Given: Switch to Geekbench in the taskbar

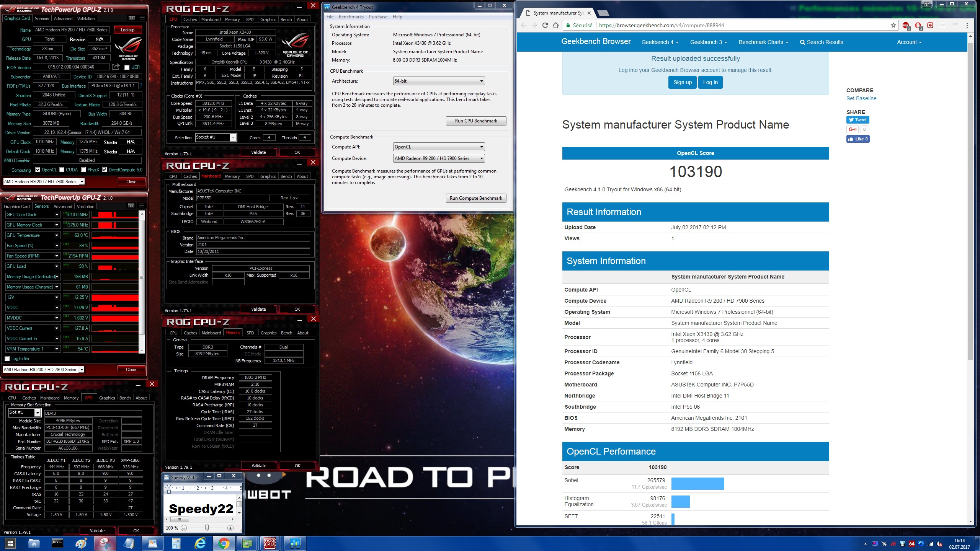Looking at the screenshot, I should (295, 543).
